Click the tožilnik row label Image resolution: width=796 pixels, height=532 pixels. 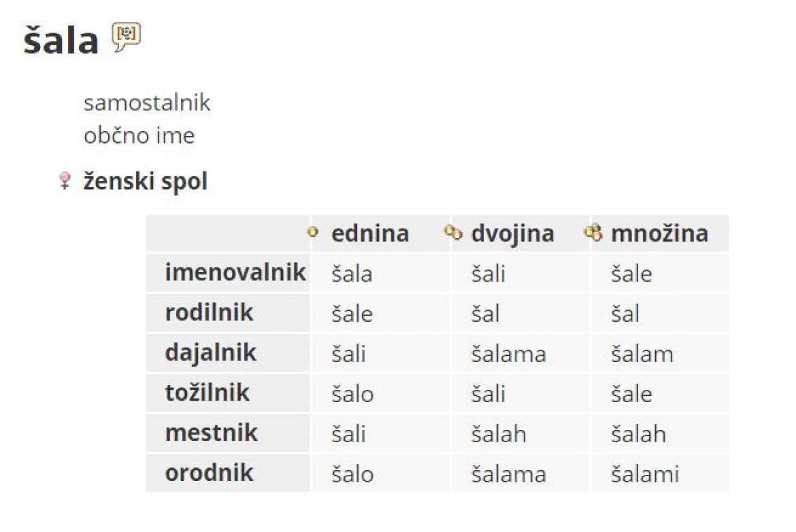[207, 393]
